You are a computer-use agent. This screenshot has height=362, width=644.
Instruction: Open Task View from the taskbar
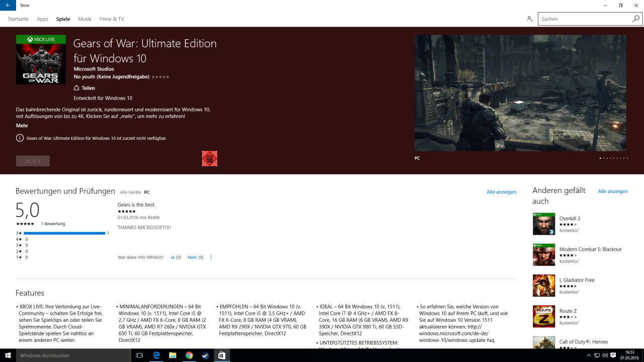[140, 355]
